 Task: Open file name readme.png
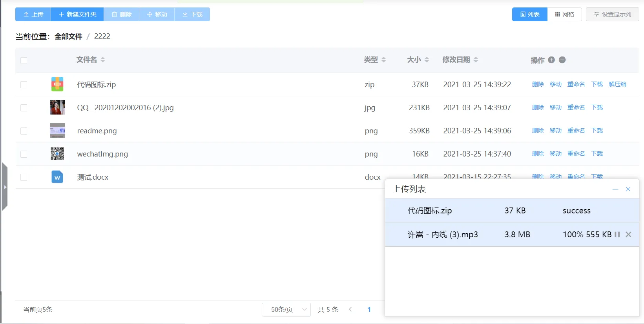coord(97,131)
